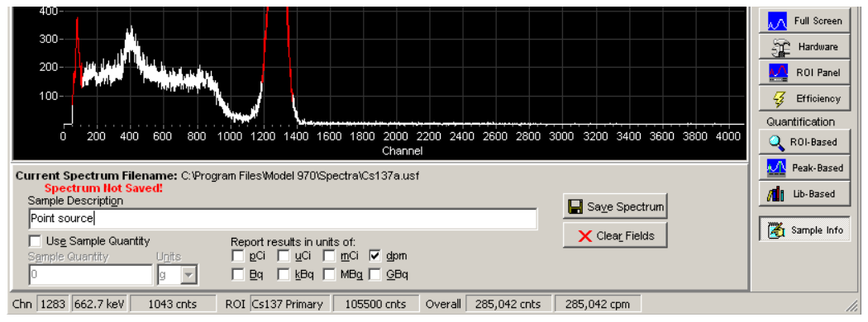Click the Sample Description text field
Viewport: 868px width, 322px height.
pyautogui.click(x=283, y=219)
